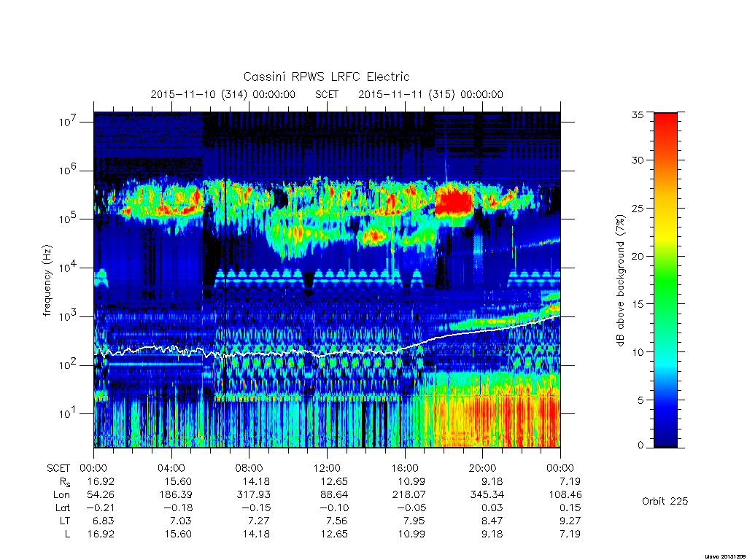
Task: Click the color bar value '35'
Action: 637,114
